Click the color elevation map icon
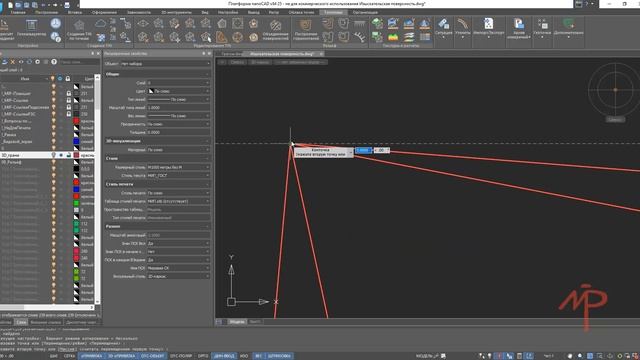This screenshot has width=640, height=360. coord(393,37)
